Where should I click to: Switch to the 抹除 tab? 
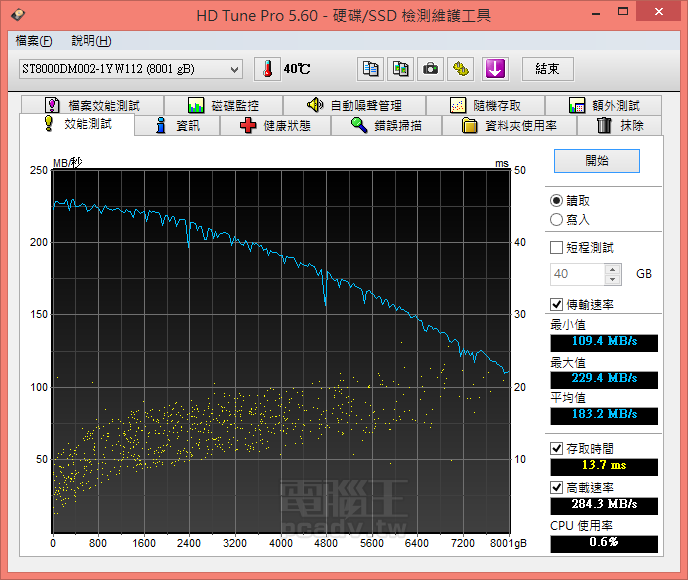[620, 125]
